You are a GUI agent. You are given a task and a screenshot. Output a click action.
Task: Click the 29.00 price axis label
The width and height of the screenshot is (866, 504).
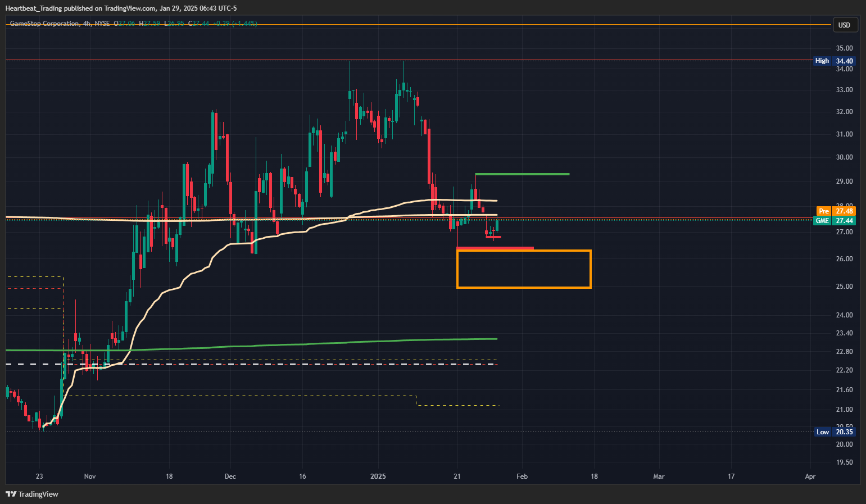[x=844, y=181]
